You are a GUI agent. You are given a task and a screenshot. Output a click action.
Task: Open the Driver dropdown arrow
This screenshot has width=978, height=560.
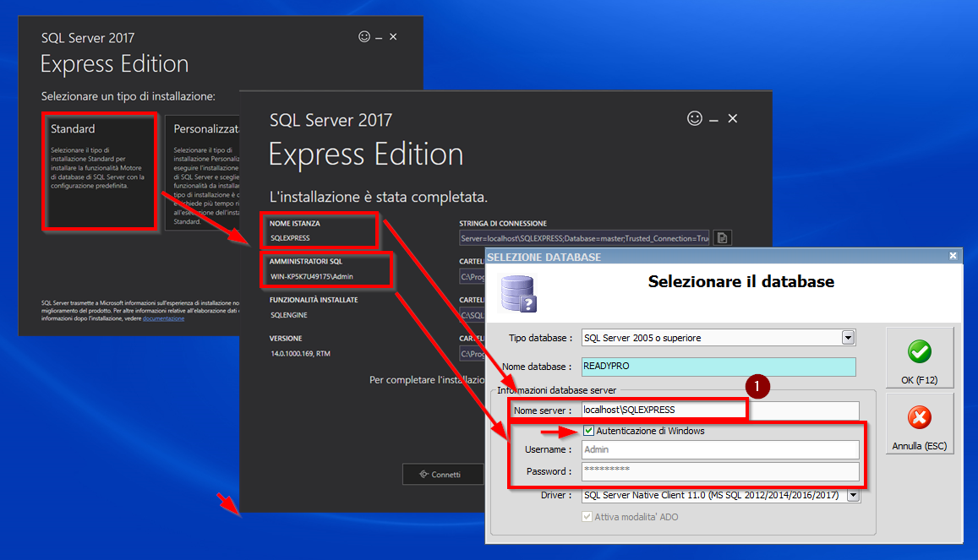point(853,495)
